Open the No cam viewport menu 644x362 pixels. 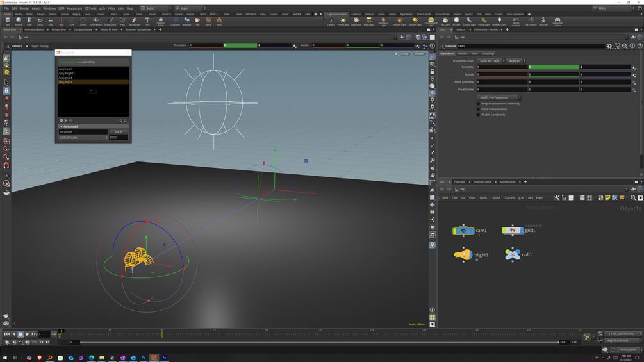(419, 54)
